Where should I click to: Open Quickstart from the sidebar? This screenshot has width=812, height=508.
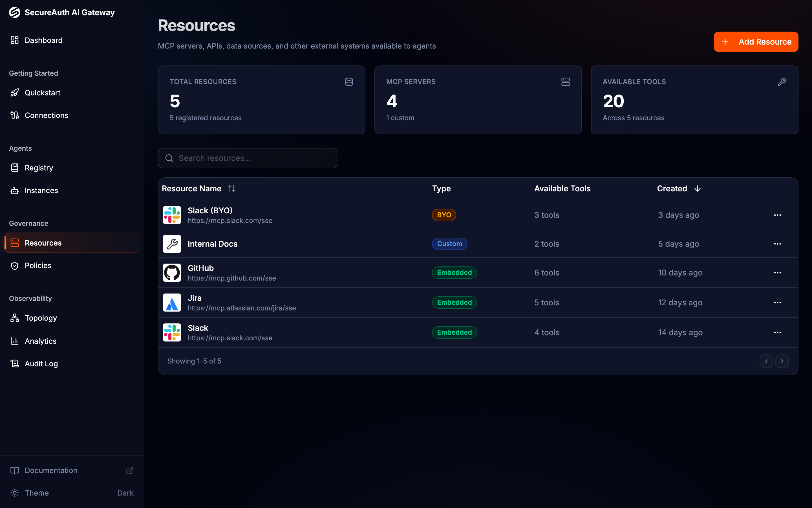pos(72,93)
